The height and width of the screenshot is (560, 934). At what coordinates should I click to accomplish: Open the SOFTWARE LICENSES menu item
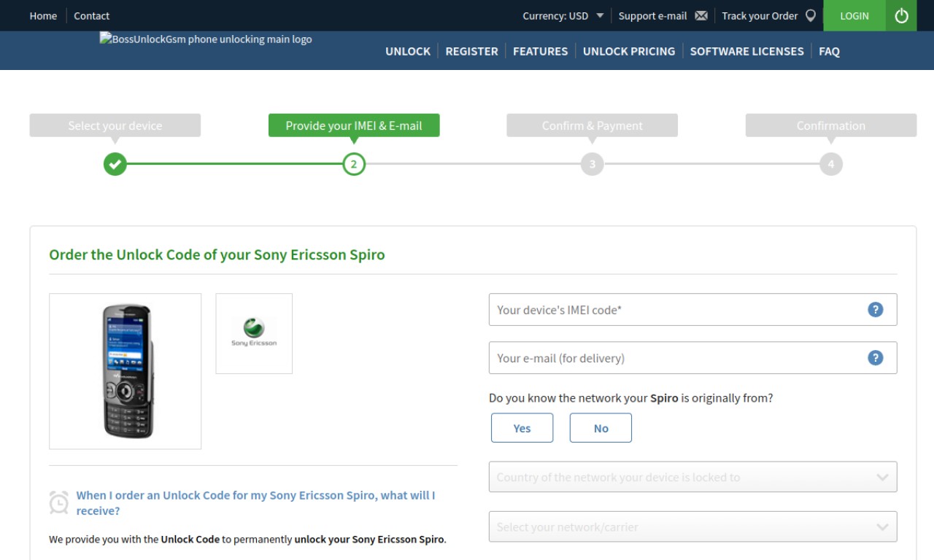[x=746, y=51]
